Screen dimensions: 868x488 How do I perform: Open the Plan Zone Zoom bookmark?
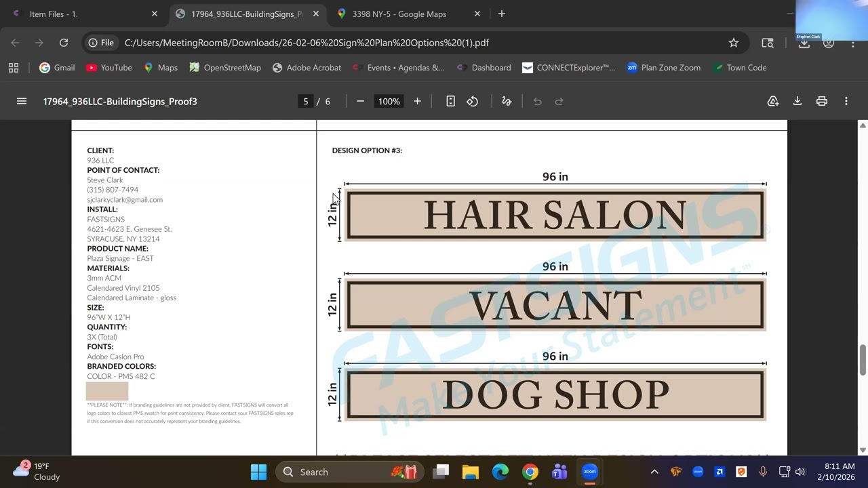point(664,68)
